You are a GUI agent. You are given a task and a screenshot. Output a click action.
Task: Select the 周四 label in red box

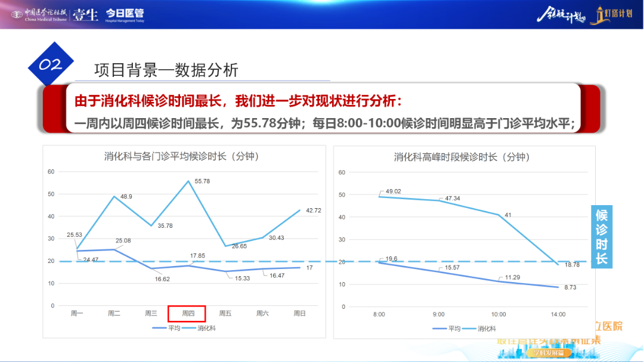coord(187,313)
